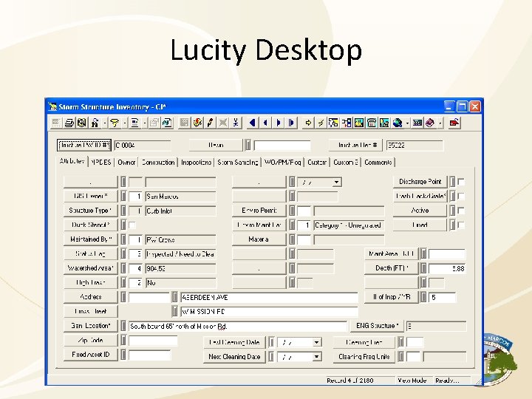The width and height of the screenshot is (532, 399).
Task: Open the Inspections tab
Action: (196, 162)
